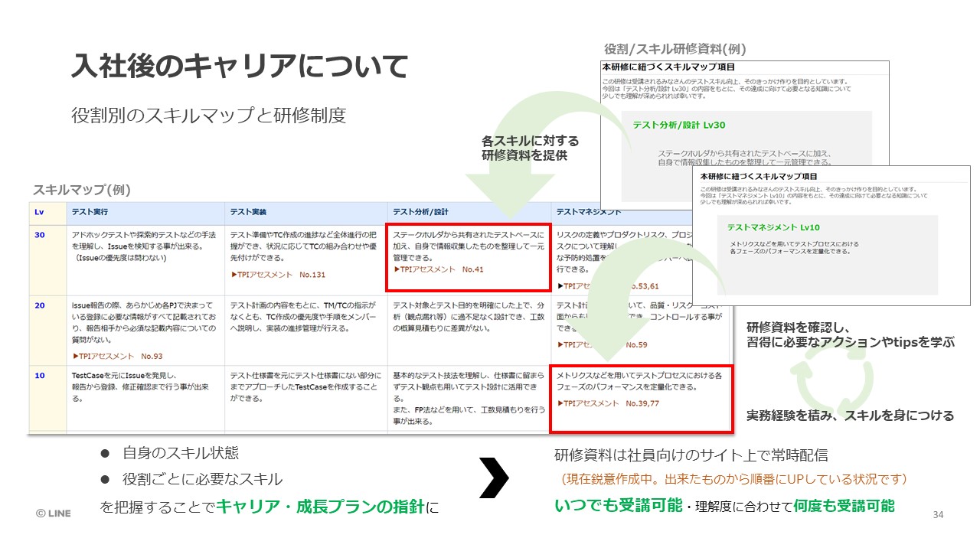Click green heading テスト分析/設計 Lv30
This screenshot has height=551, width=980.
pos(678,125)
